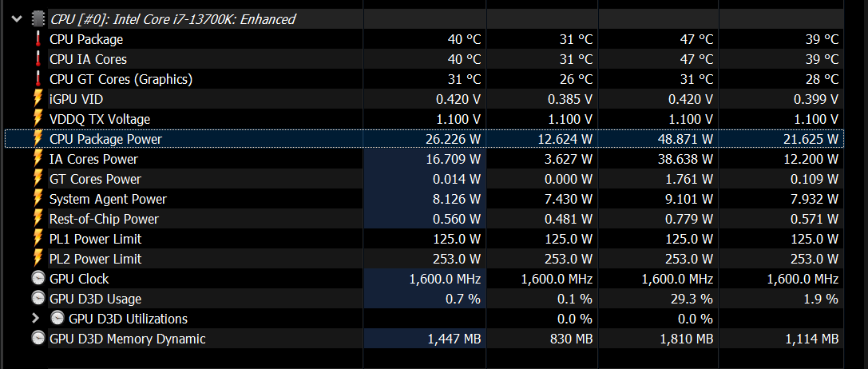
Task: Select the PL2 Power Limit row label
Action: tap(95, 259)
